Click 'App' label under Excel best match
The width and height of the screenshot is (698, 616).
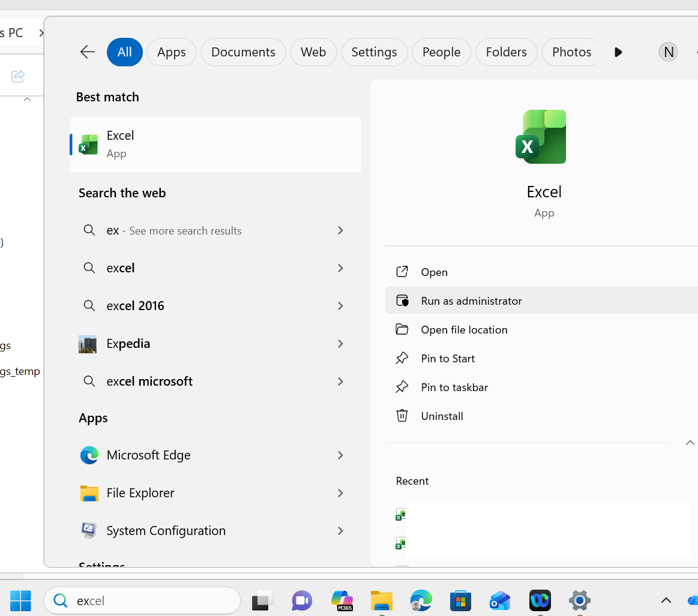pos(116,154)
